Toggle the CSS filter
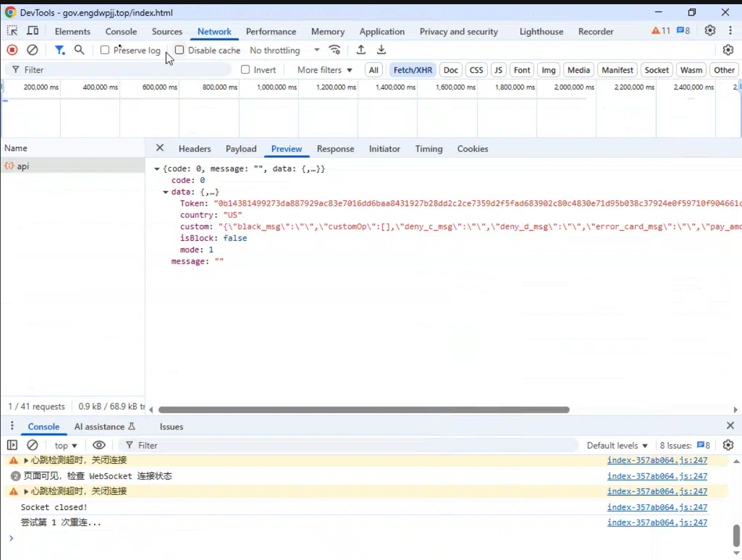The width and height of the screenshot is (742, 560). click(476, 70)
